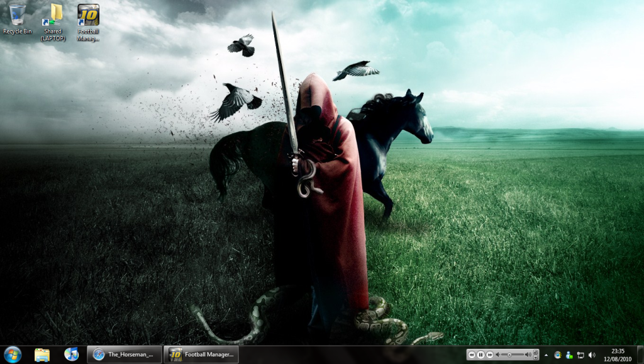644x364 pixels.
Task: Switch to the Safari The_Horseman window
Action: pyautogui.click(x=125, y=355)
